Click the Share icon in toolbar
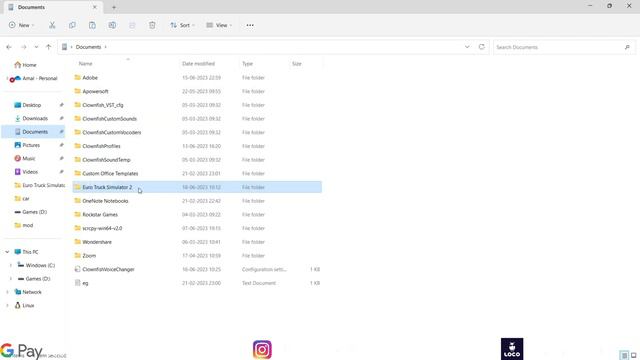The image size is (640, 360). coord(132,25)
